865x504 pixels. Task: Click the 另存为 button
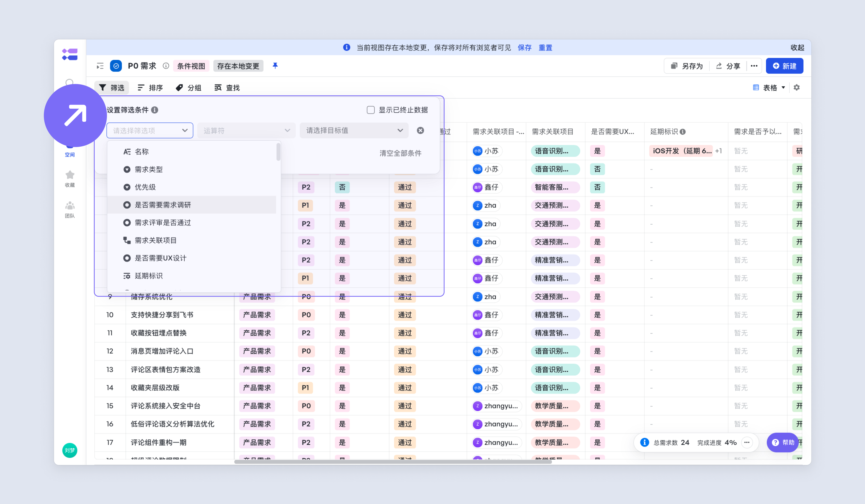[x=687, y=66]
